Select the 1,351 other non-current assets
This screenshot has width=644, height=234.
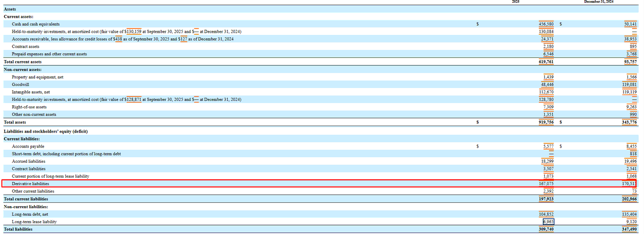tap(549, 115)
